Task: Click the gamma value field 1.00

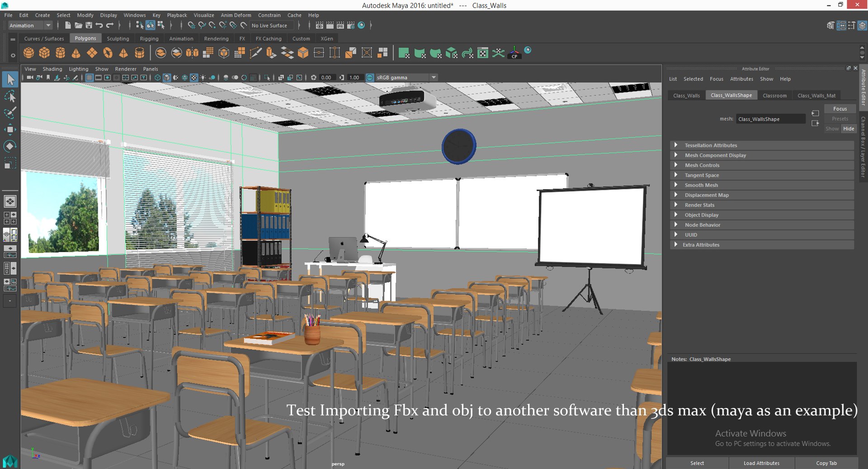Action: coord(355,78)
